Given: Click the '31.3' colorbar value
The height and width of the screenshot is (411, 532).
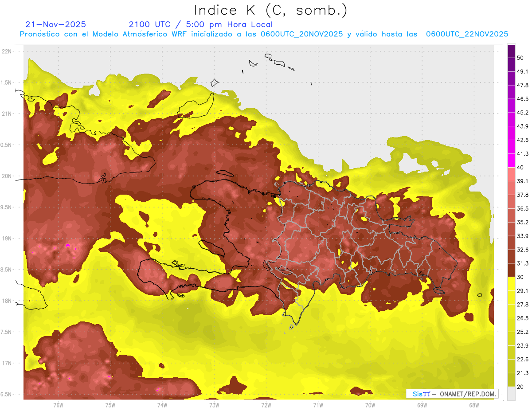Looking at the screenshot, I should pyautogui.click(x=523, y=263).
